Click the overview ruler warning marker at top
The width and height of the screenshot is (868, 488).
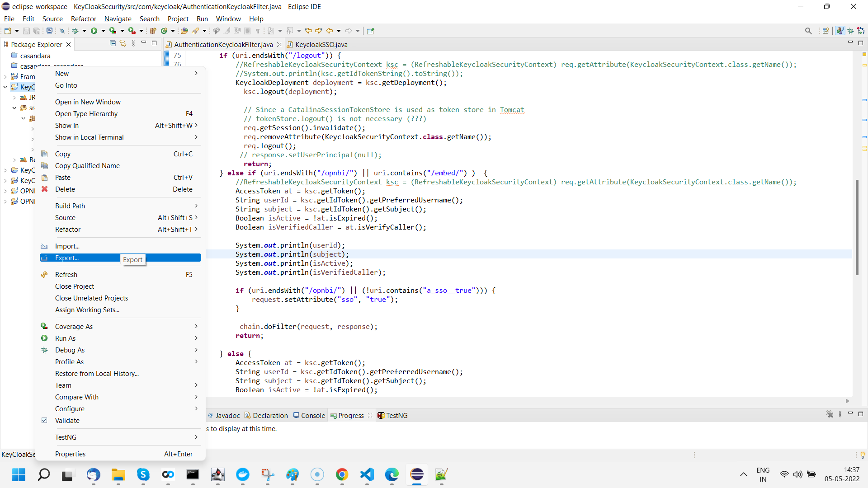click(x=864, y=55)
